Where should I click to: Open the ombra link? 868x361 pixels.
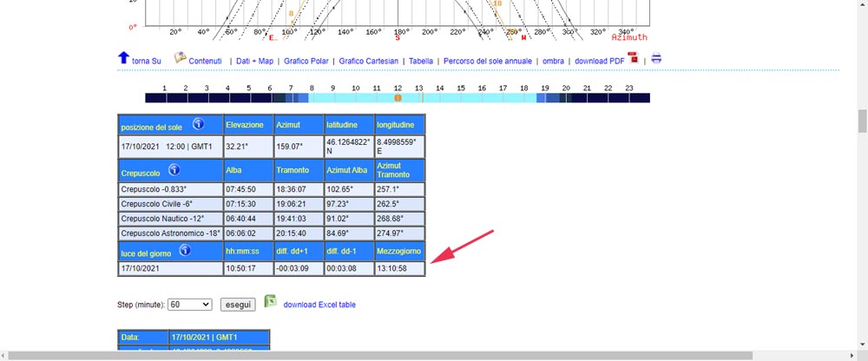(553, 62)
